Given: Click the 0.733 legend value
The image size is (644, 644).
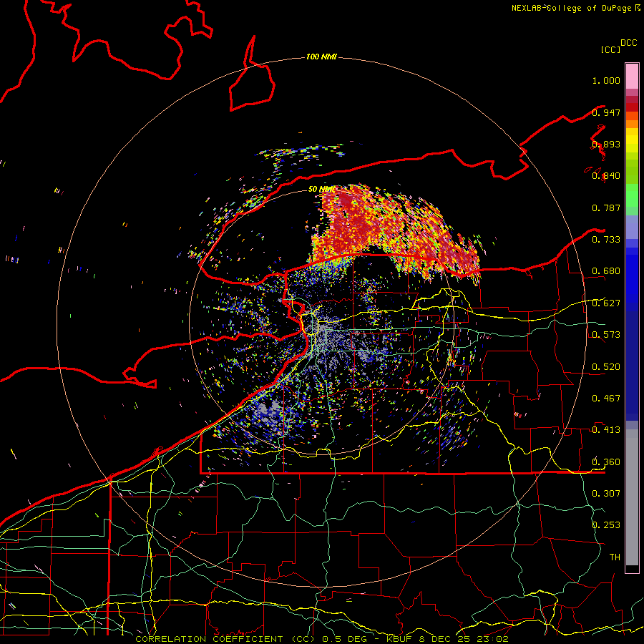Looking at the screenshot, I should click(606, 240).
